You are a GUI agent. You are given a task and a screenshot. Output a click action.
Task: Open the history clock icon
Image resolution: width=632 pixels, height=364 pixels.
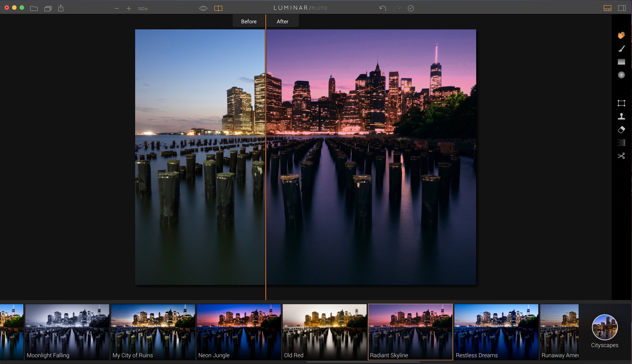[411, 8]
